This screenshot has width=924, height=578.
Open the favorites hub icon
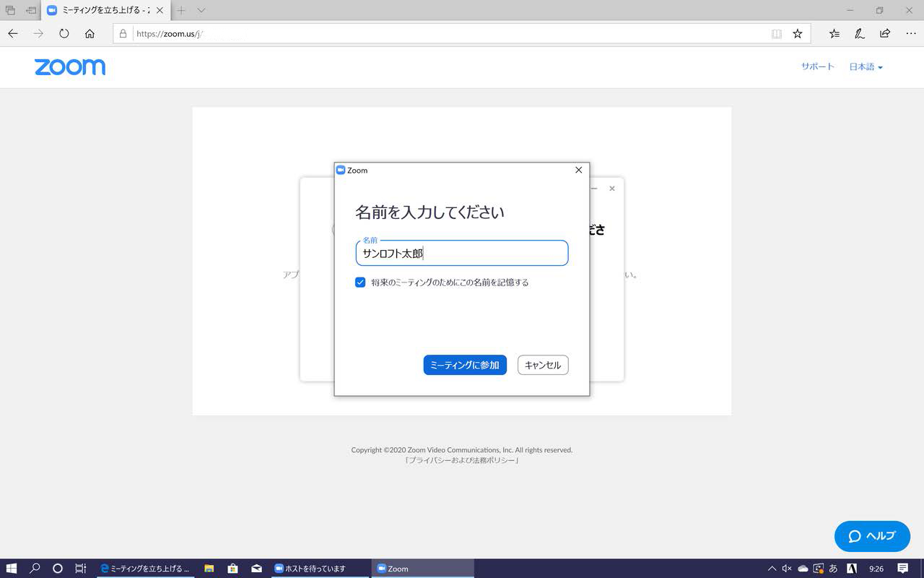coord(834,33)
